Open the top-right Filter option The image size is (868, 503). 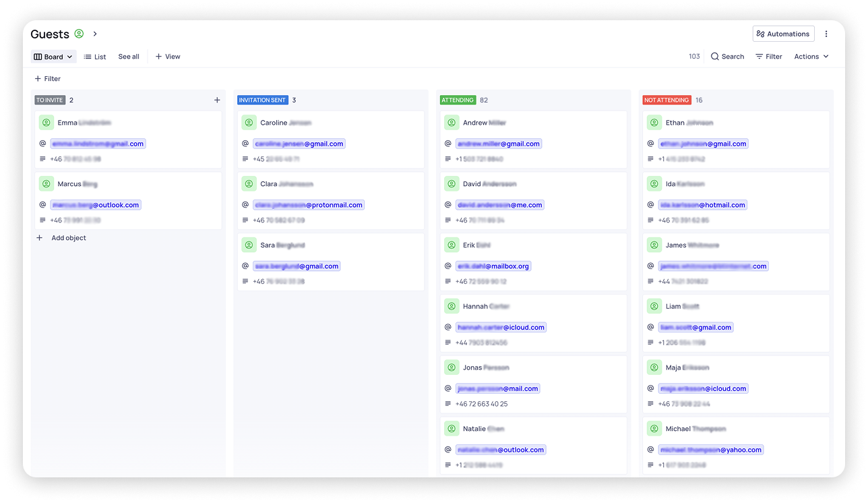click(x=768, y=57)
